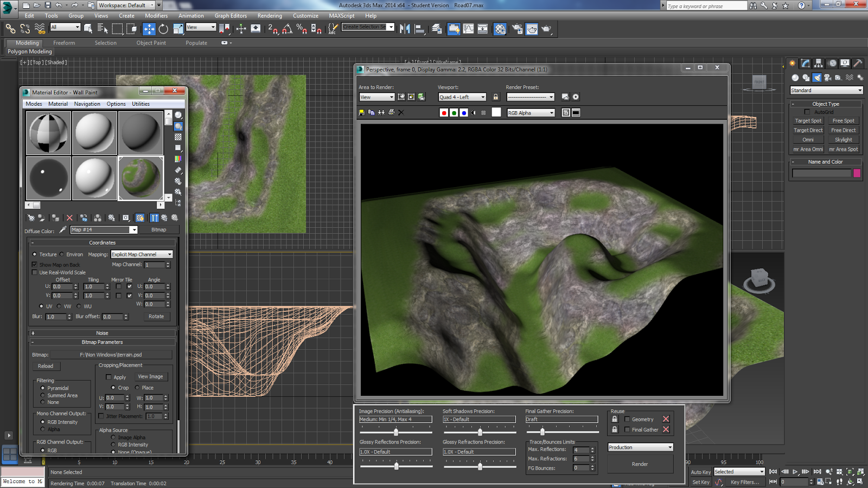This screenshot has height=488, width=868.
Task: Click the Reload button under Bitmap Parameters
Action: tap(46, 366)
